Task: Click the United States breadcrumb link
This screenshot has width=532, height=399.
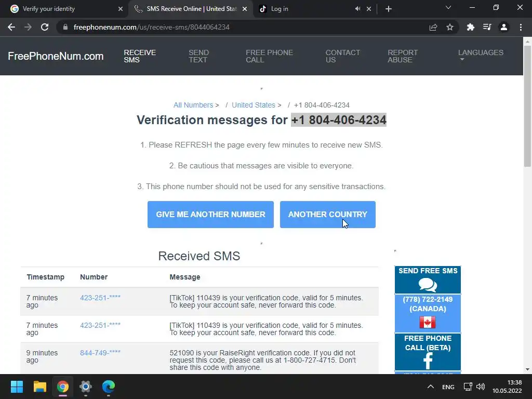Action: [x=254, y=105]
